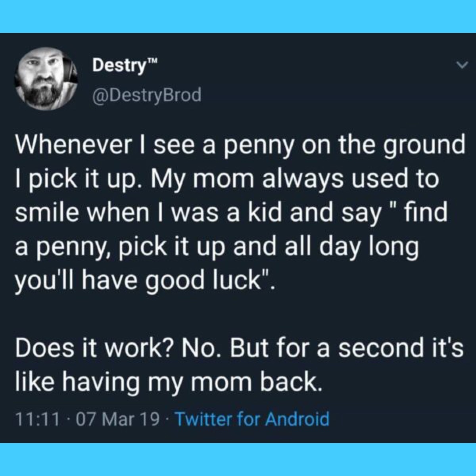Click the blue border above the tweet

point(238,16)
